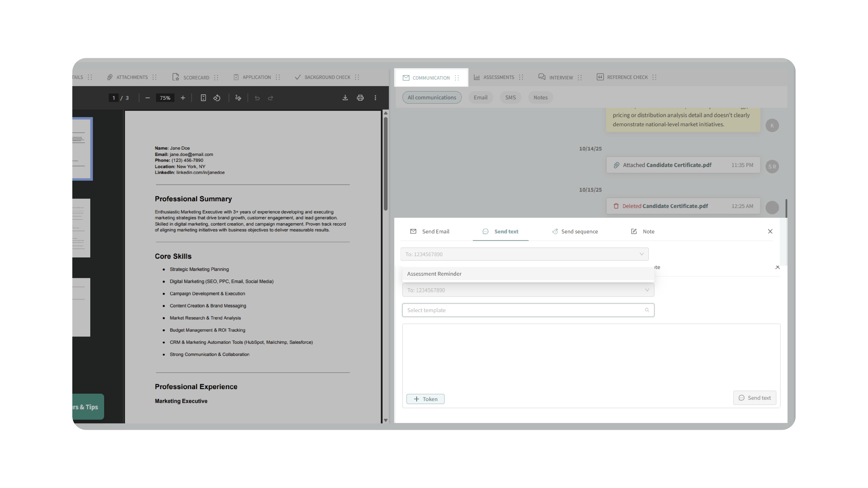Select the second page thumbnail
The width and height of the screenshot is (868, 488).
pyautogui.click(x=81, y=228)
